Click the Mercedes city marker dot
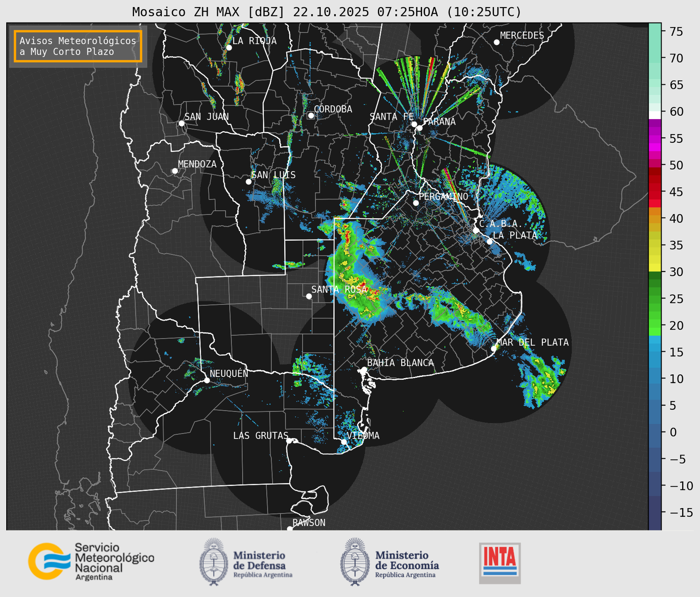Viewport: 700px width, 597px height. coord(496,42)
